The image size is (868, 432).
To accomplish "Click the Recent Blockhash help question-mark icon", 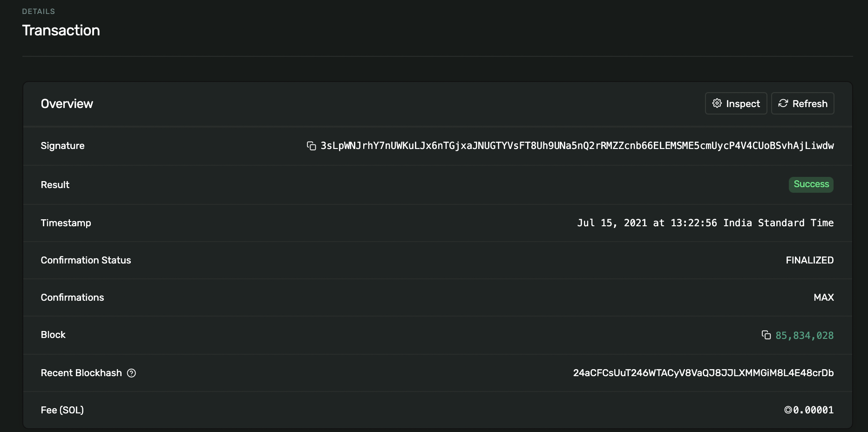I will 131,373.
